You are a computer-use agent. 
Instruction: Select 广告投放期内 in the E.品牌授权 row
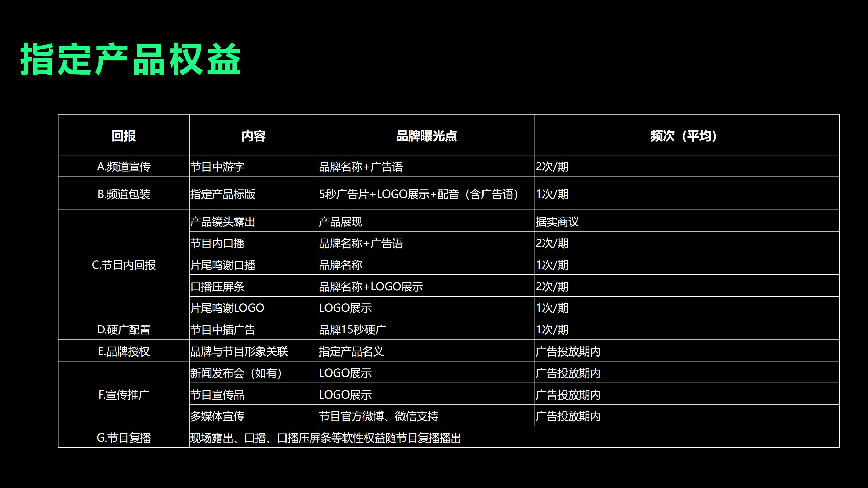tap(687, 350)
